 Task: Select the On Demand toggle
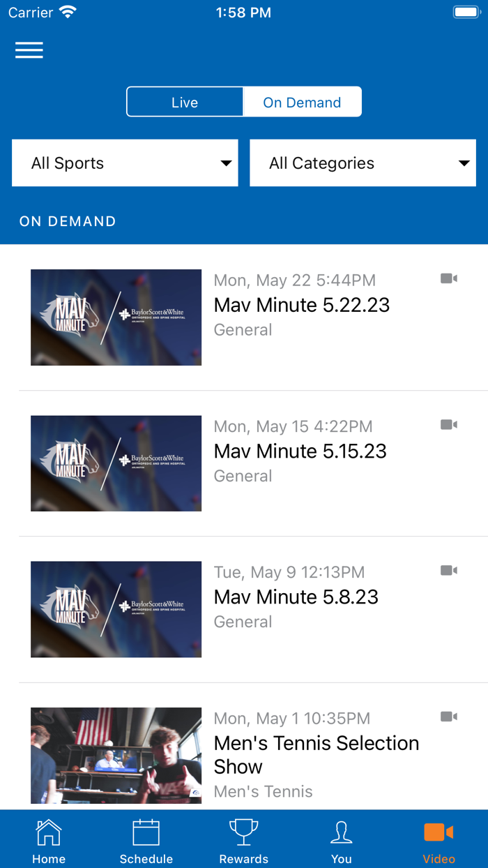[302, 101]
